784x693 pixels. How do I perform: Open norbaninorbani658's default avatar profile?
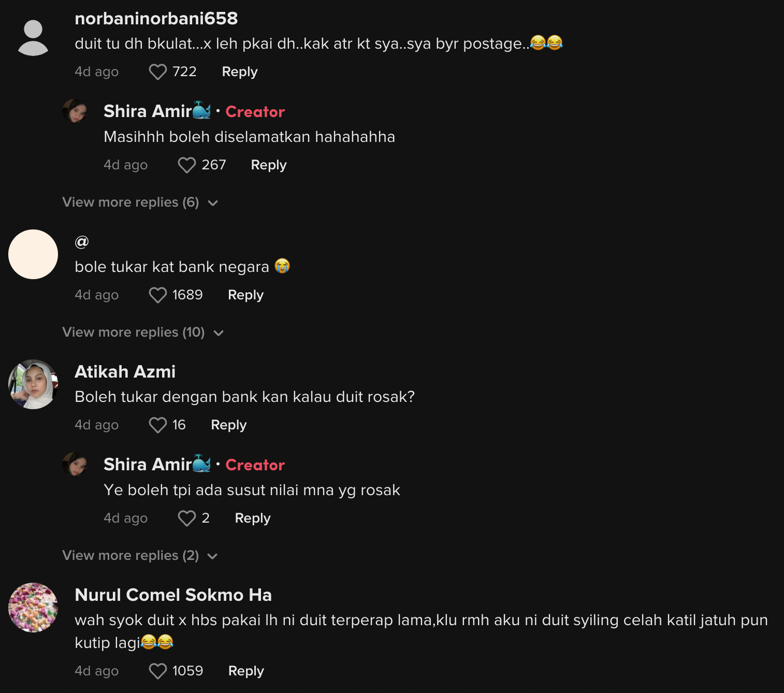33,38
